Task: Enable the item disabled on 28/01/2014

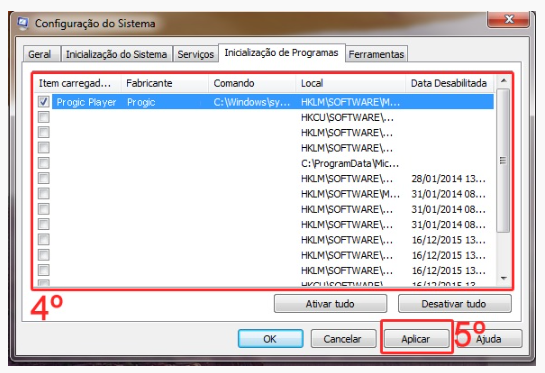Action: point(43,178)
